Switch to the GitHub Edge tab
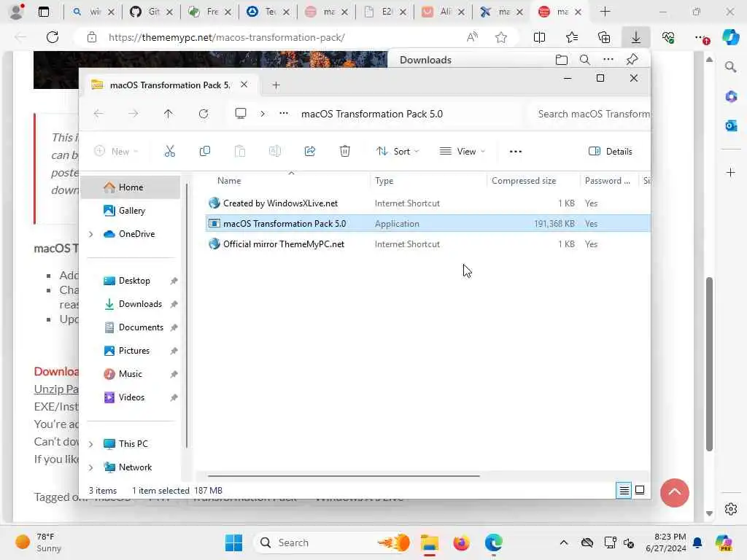 150,12
